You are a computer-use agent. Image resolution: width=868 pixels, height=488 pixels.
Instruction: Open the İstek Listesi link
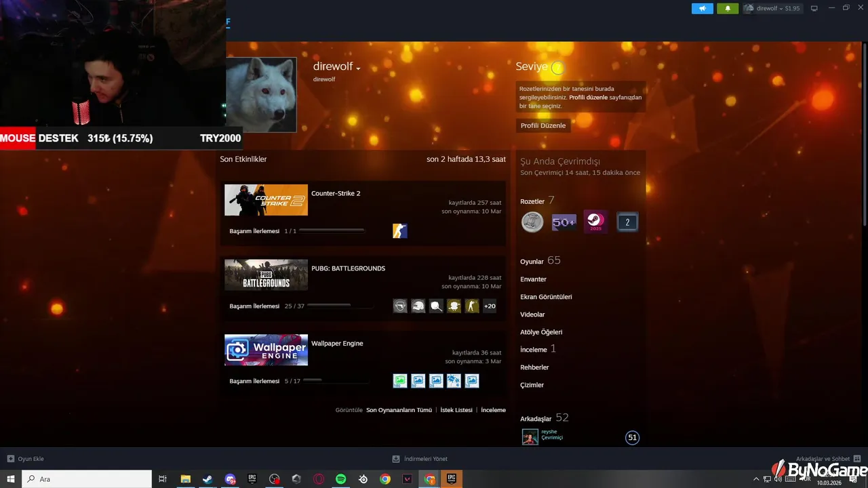[456, 410]
